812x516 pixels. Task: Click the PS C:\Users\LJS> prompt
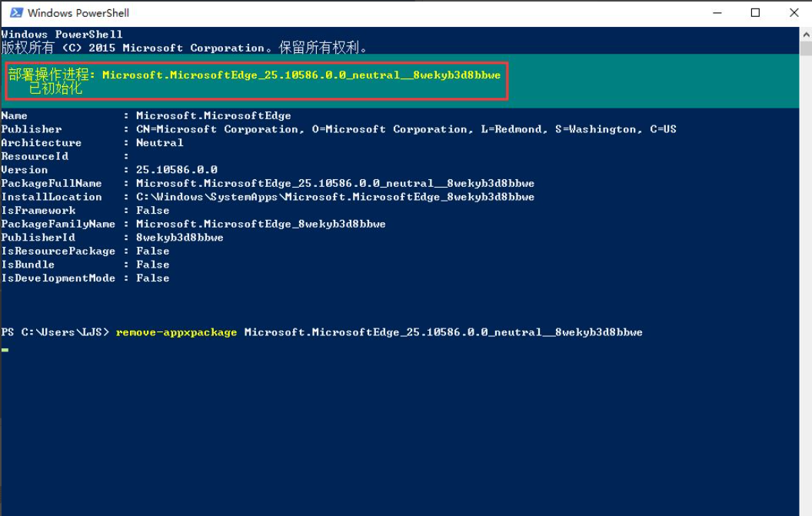pos(55,332)
